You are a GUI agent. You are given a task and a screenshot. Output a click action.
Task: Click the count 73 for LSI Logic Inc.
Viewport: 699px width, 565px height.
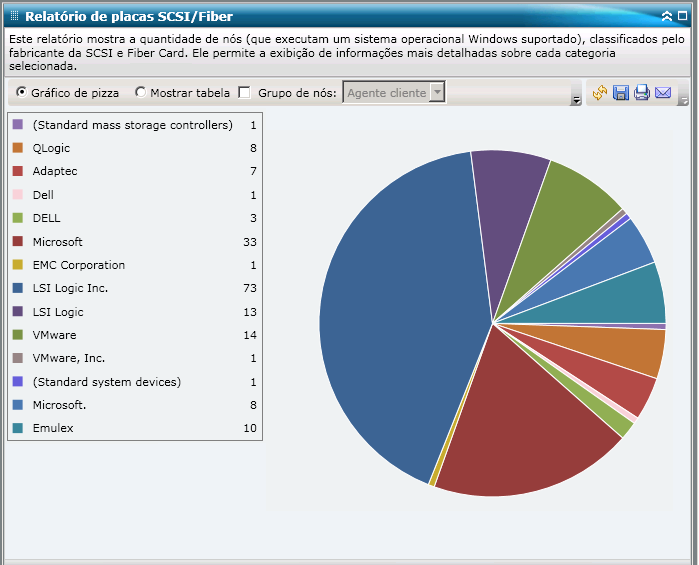[x=250, y=288]
